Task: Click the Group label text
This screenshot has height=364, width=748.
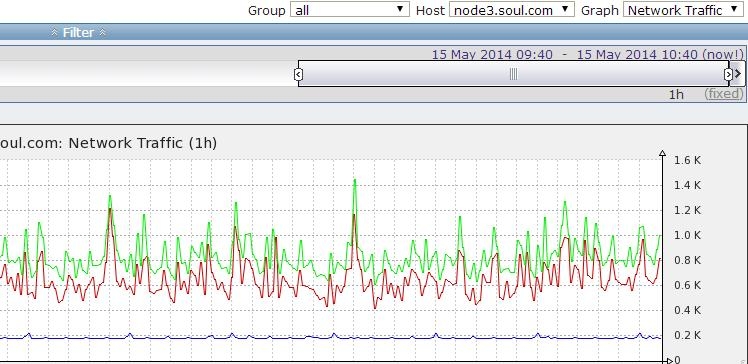Action: tap(267, 10)
